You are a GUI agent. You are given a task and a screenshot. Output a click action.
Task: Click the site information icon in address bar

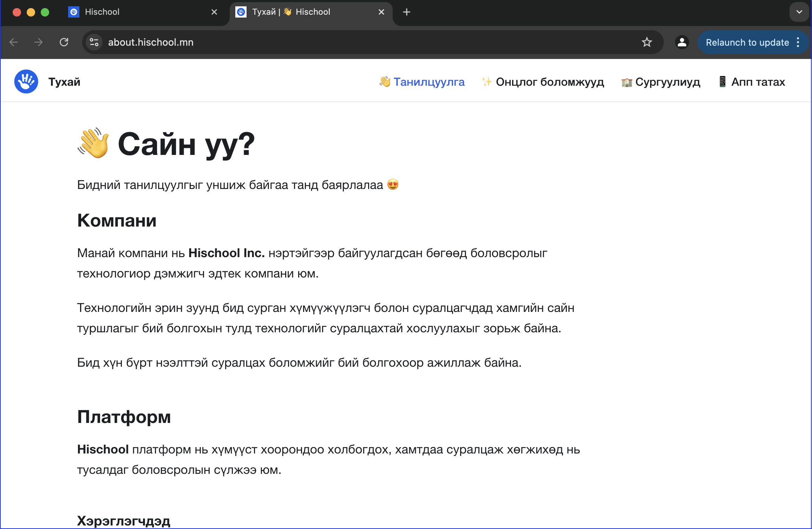click(94, 43)
